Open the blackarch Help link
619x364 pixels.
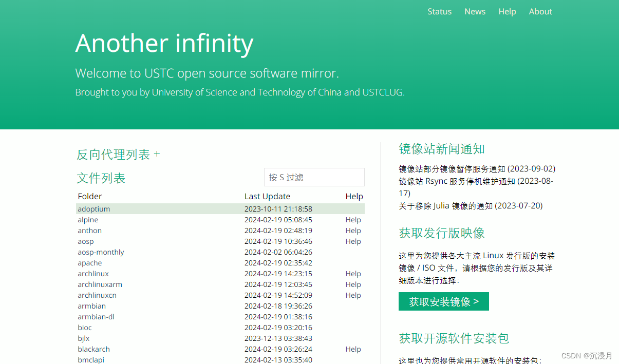pos(353,349)
